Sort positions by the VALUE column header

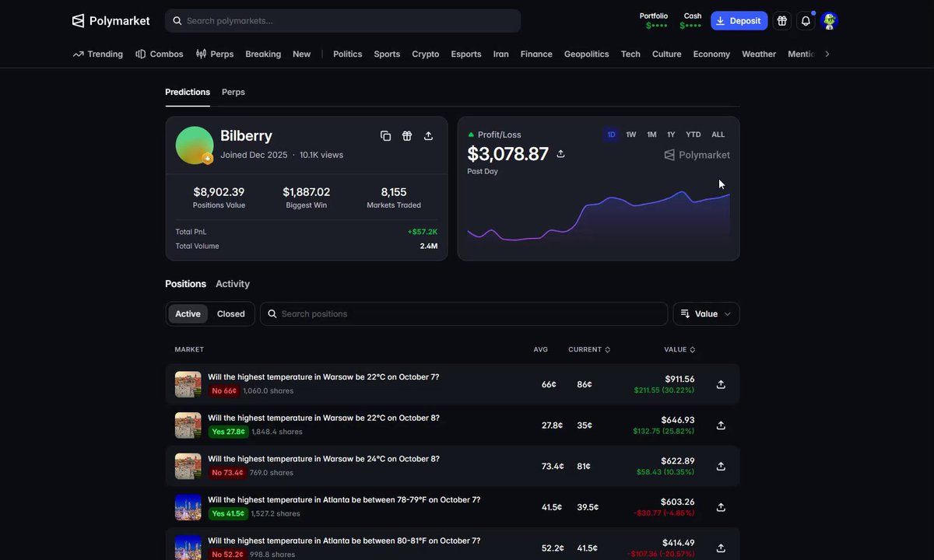(679, 350)
